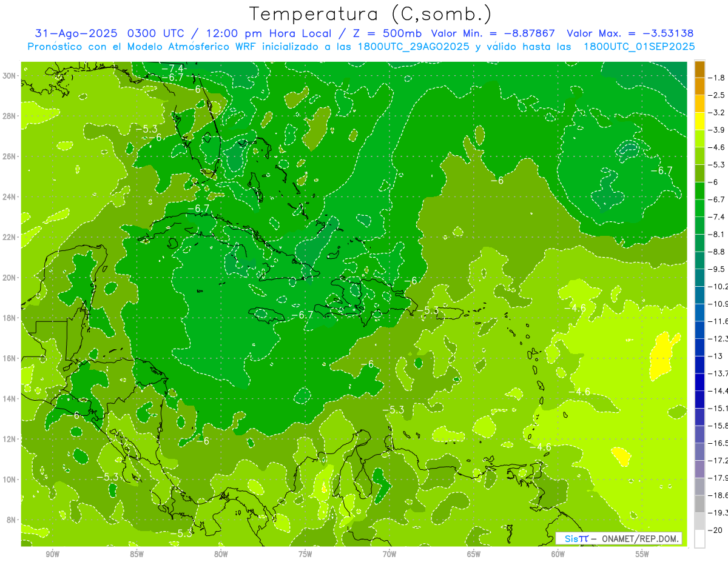Click the "20N" latitude axis label
728x562 pixels.
point(9,278)
